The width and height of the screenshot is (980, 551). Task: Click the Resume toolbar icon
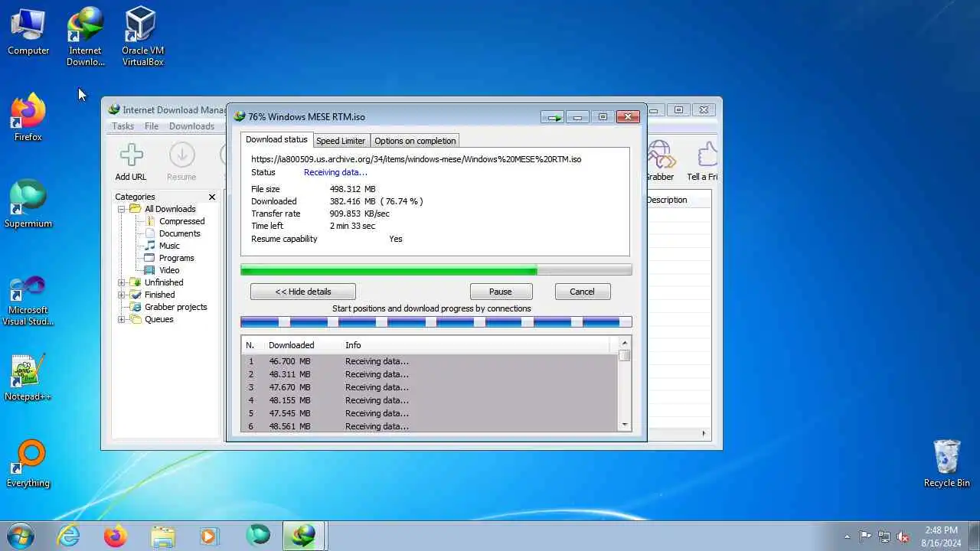click(x=181, y=155)
